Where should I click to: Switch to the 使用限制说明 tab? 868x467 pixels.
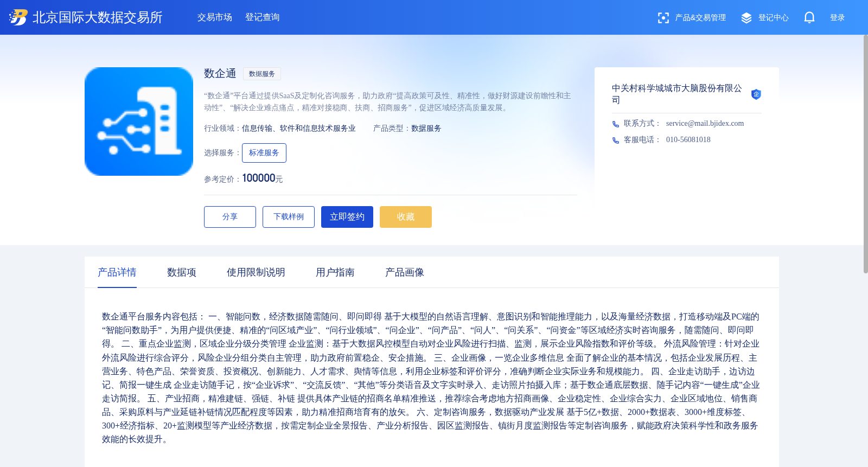pos(256,272)
